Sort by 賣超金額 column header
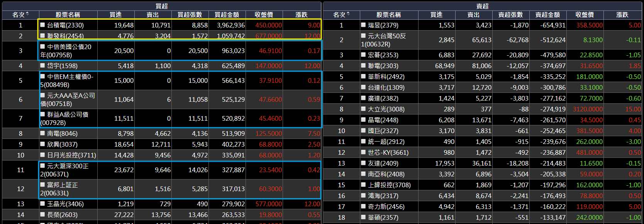The image size is (644, 224). click(x=547, y=15)
